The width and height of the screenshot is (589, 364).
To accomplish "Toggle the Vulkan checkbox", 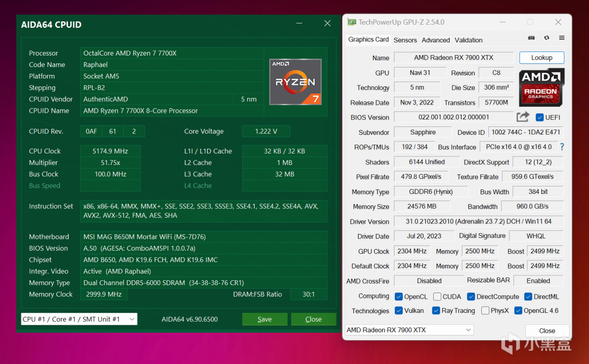I will tap(398, 311).
